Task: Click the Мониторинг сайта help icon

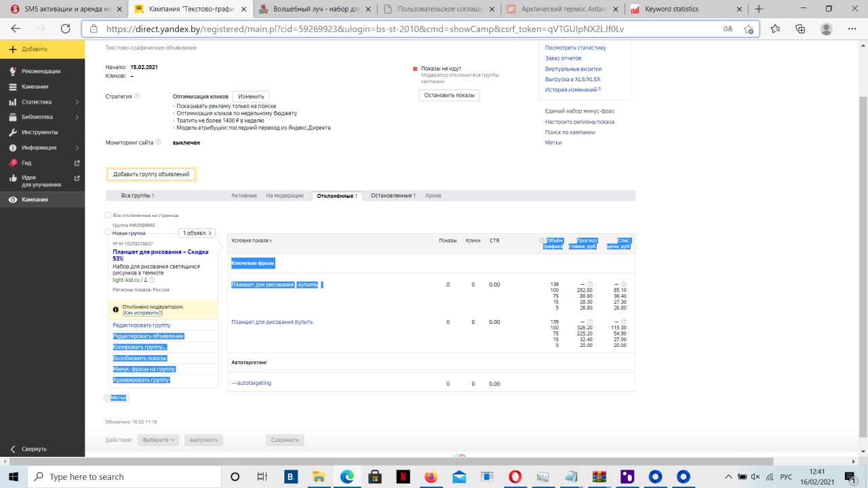Action: pyautogui.click(x=158, y=142)
